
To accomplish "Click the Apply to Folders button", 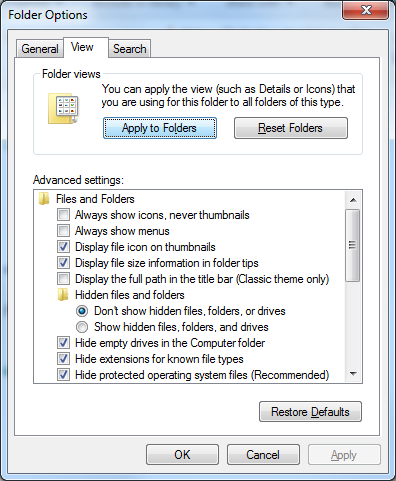I will 160,128.
